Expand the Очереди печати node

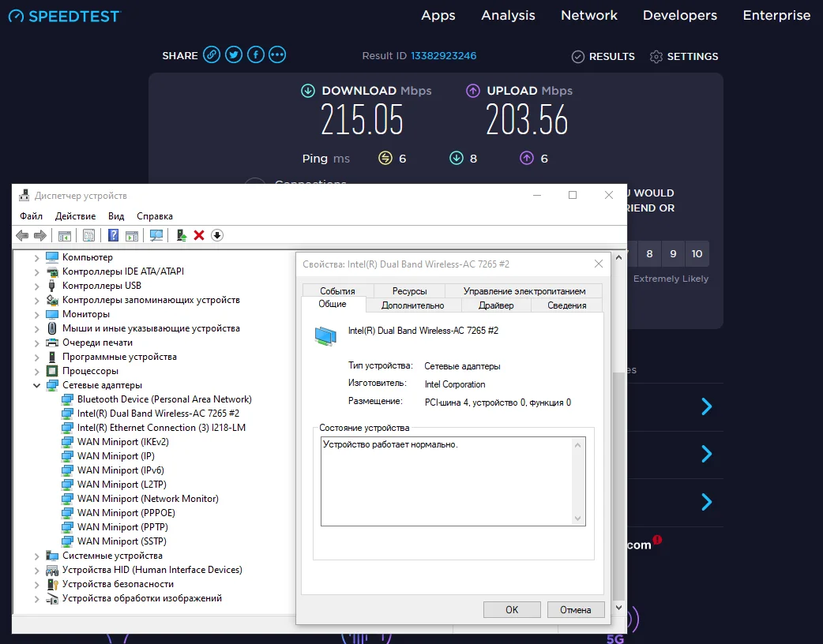[37, 343]
